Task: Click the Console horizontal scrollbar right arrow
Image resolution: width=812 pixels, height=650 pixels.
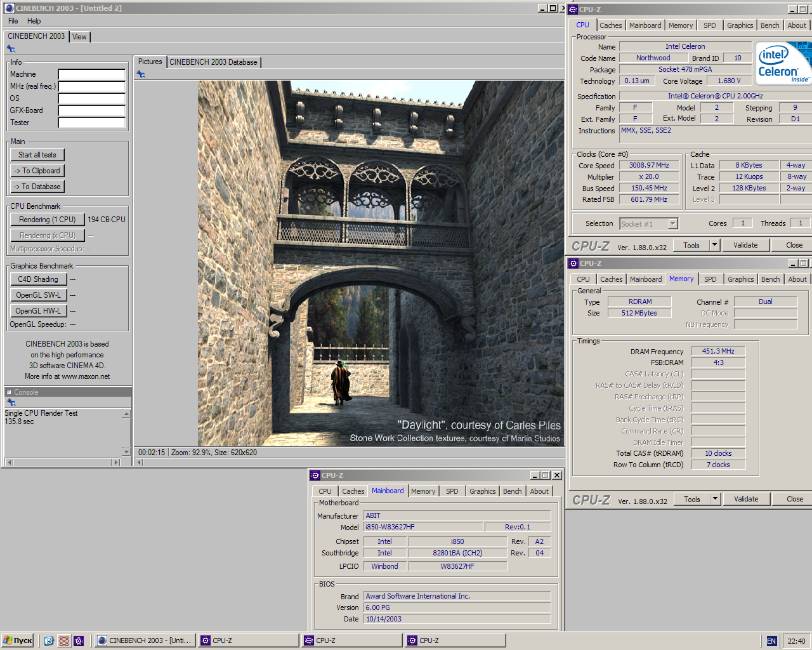Action: [116, 462]
